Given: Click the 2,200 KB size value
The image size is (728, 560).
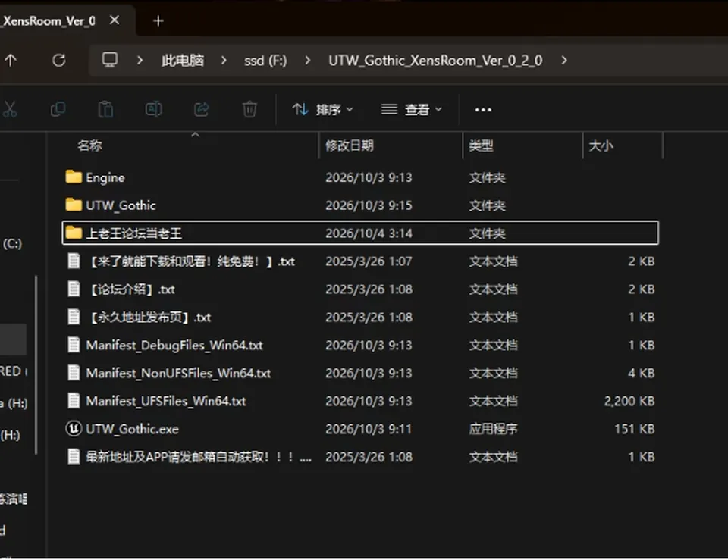Looking at the screenshot, I should [x=629, y=401].
